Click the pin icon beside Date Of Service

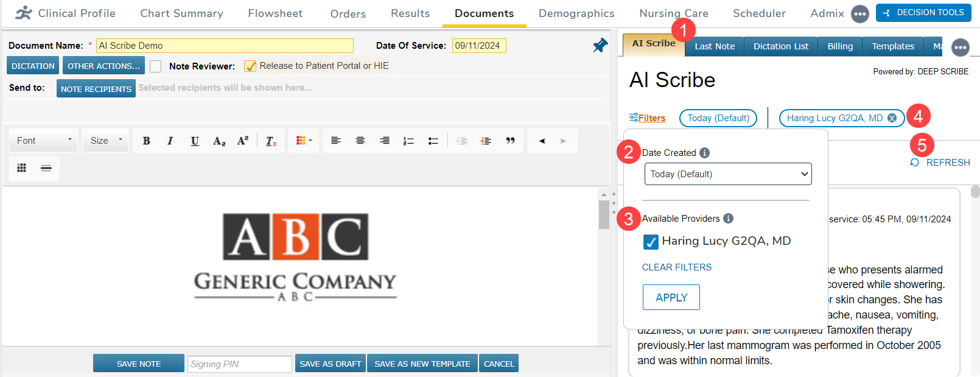point(600,46)
